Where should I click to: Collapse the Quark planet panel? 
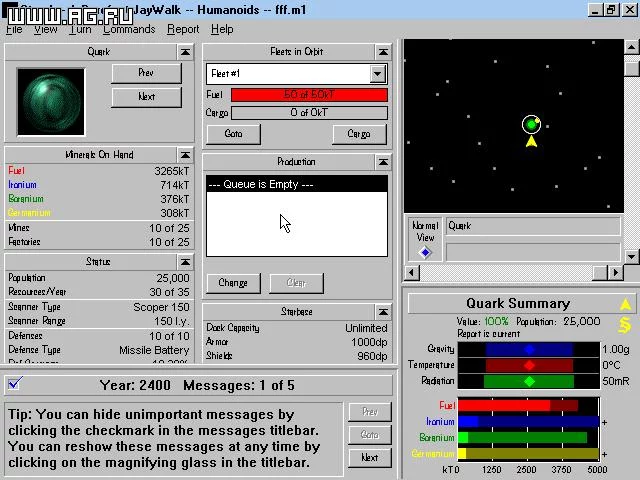[185, 52]
